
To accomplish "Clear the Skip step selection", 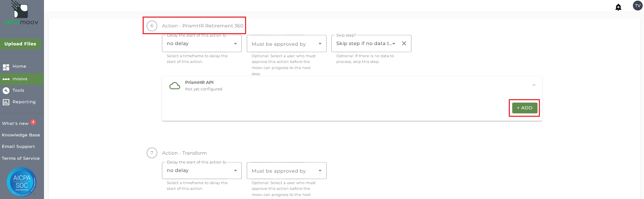I will 404,43.
